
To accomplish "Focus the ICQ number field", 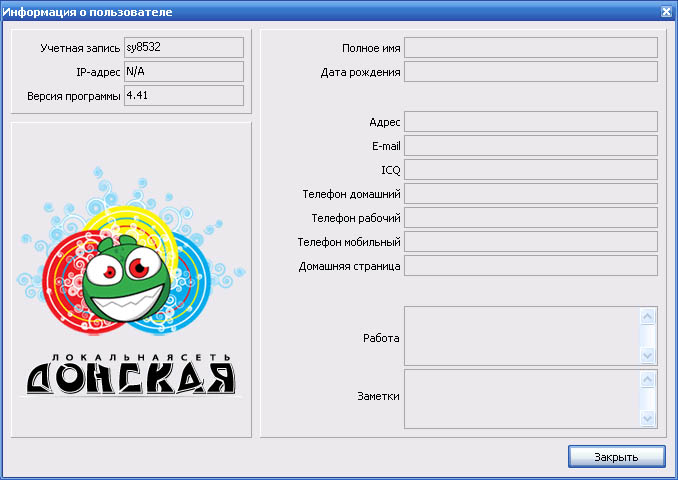I will coord(530,170).
